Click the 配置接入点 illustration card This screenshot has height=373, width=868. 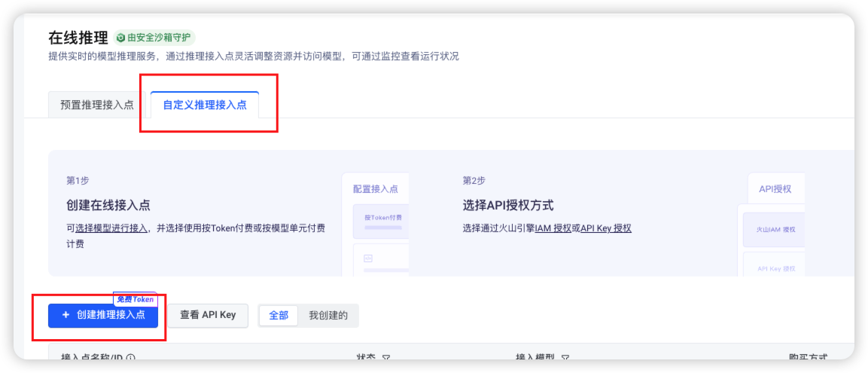(x=376, y=189)
